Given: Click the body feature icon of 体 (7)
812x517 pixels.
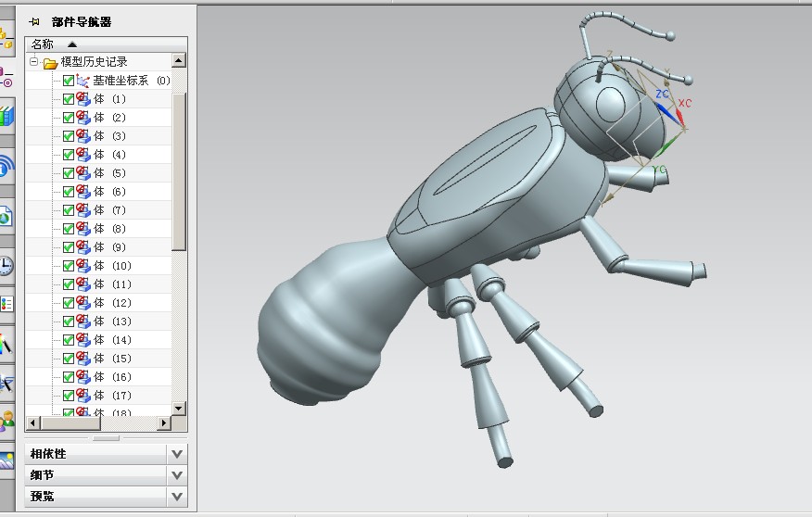Looking at the screenshot, I should coord(83,210).
